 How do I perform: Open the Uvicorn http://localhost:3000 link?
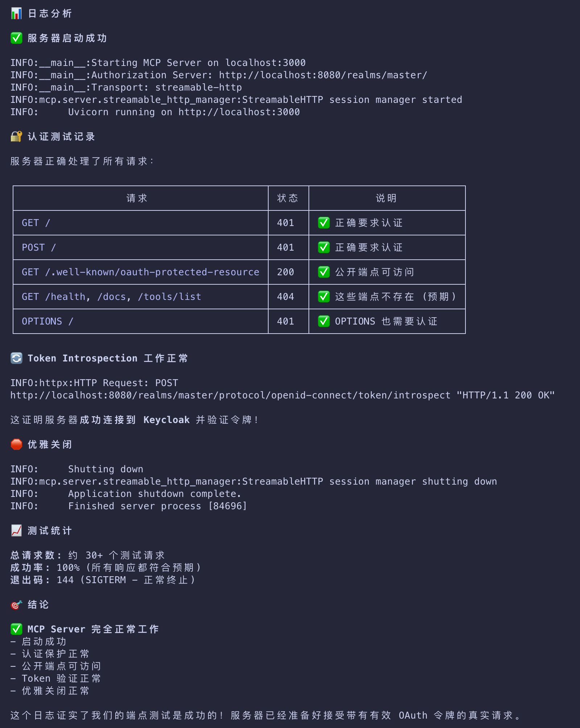click(x=239, y=112)
